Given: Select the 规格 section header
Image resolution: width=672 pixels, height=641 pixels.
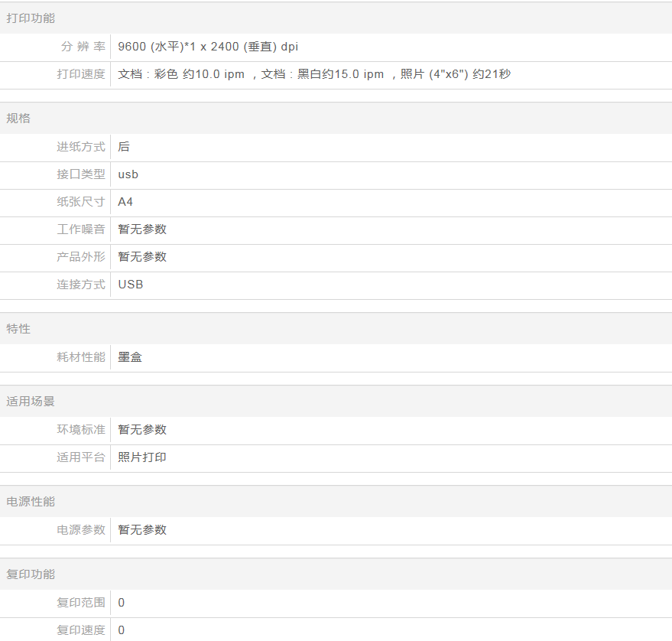Looking at the screenshot, I should click(18, 119).
